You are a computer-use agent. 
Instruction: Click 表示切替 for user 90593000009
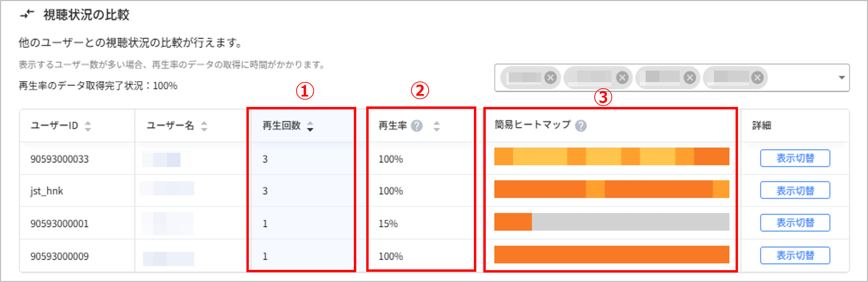coord(795,255)
